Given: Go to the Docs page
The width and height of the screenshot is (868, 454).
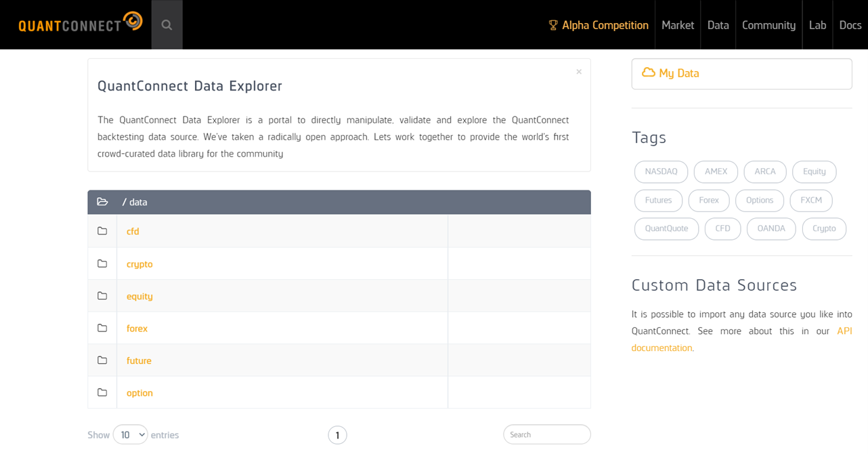Looking at the screenshot, I should 850,25.
